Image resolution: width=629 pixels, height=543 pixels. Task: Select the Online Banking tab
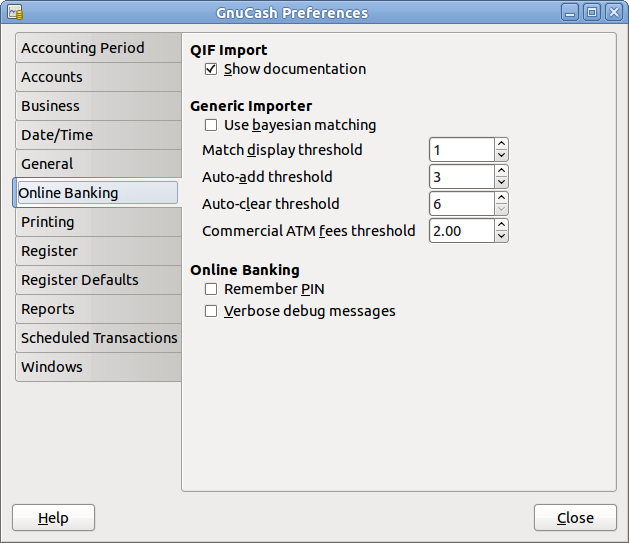click(x=97, y=193)
